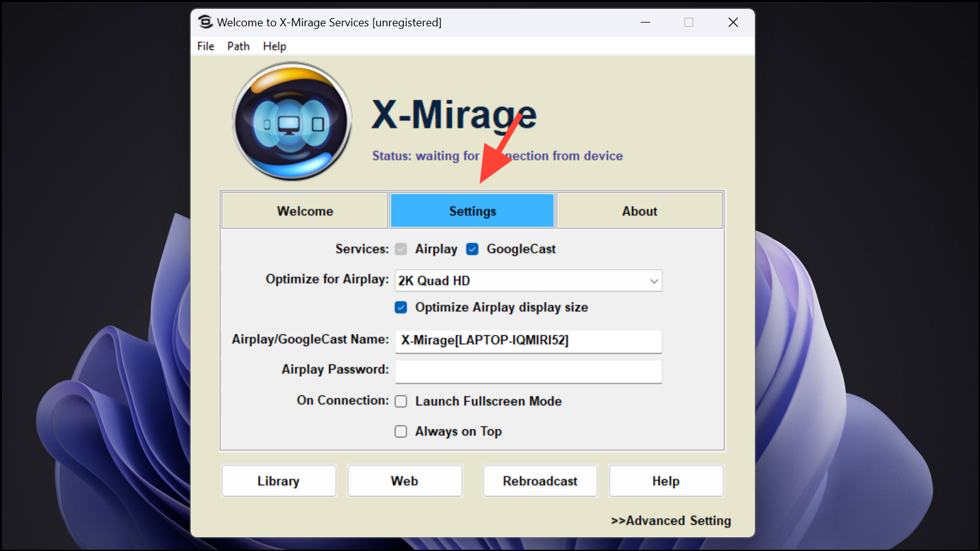Toggle the Airplay service checkbox
Screen dimensions: 980x551
pos(401,249)
